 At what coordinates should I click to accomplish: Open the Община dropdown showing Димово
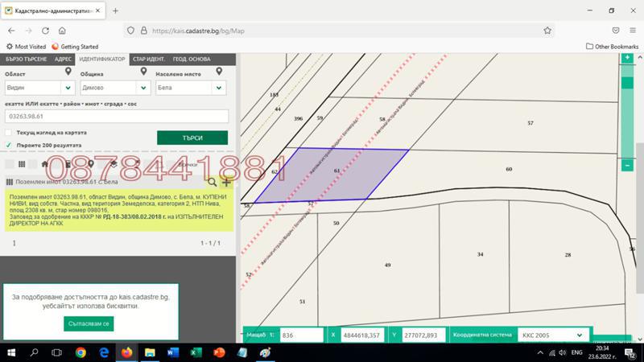142,88
